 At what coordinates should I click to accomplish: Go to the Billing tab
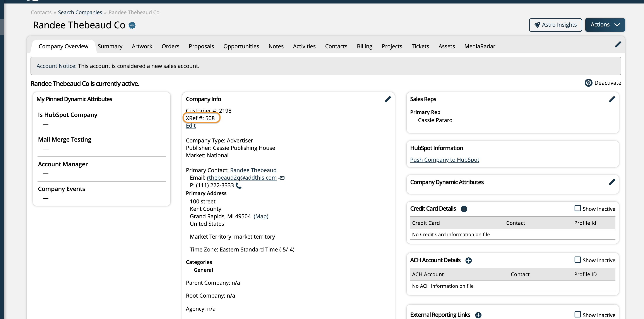[x=365, y=46]
